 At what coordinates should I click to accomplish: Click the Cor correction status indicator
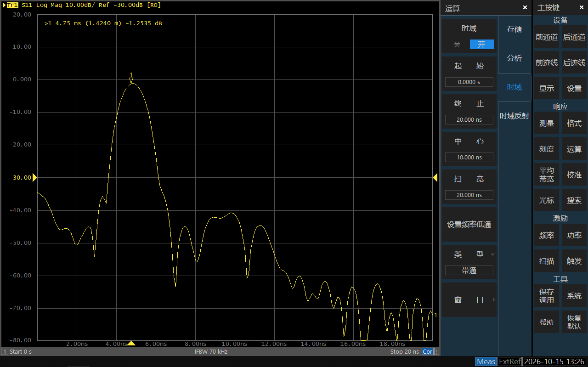click(x=428, y=352)
